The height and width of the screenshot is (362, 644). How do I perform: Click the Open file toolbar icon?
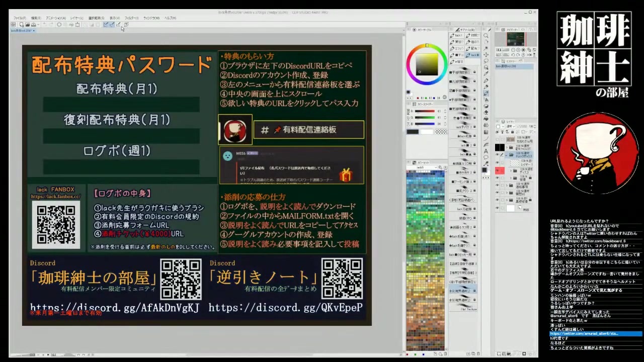[x=28, y=25]
